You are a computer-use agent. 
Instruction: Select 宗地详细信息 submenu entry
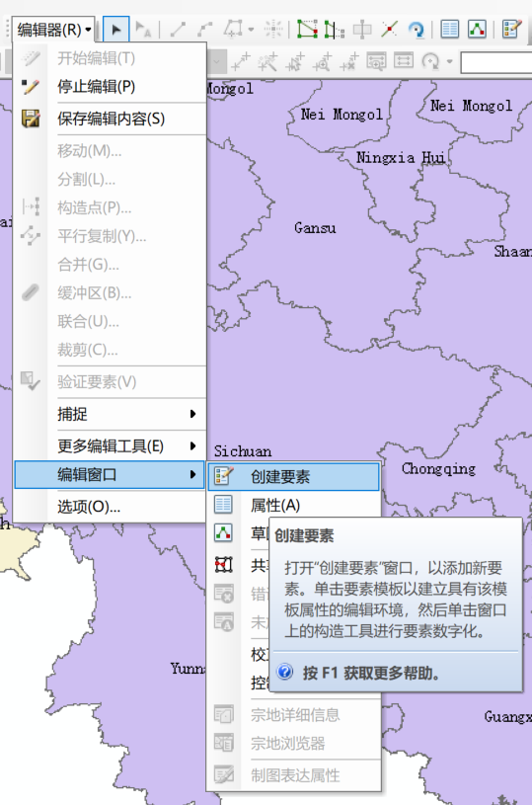coord(294,715)
